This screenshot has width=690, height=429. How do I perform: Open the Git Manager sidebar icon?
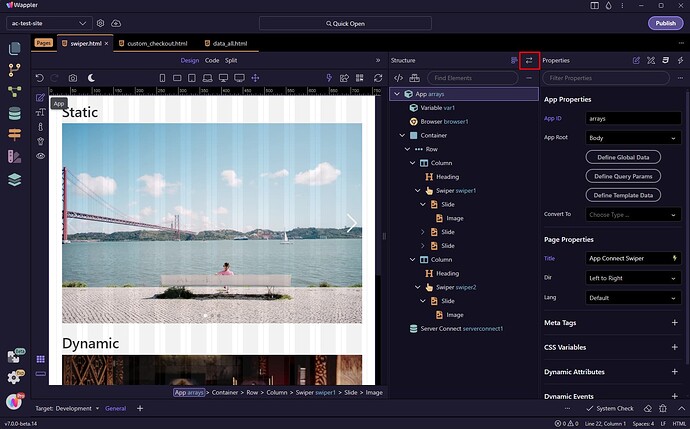pos(14,70)
